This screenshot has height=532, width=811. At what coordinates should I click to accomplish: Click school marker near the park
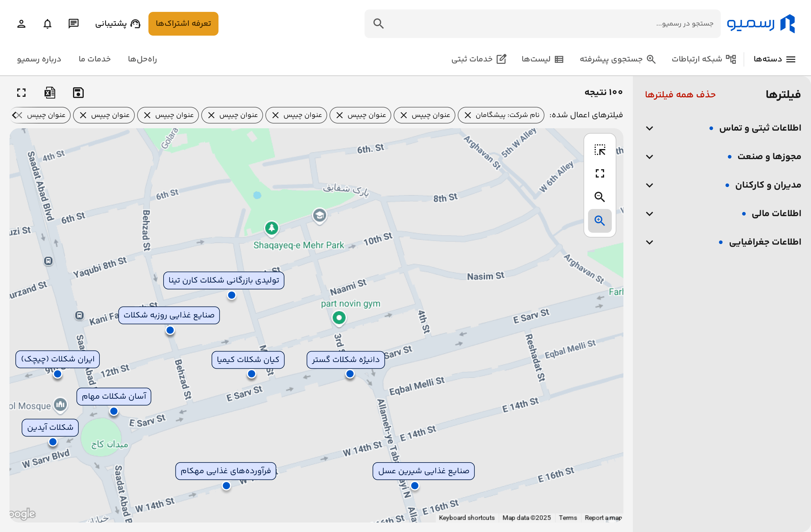point(320,216)
